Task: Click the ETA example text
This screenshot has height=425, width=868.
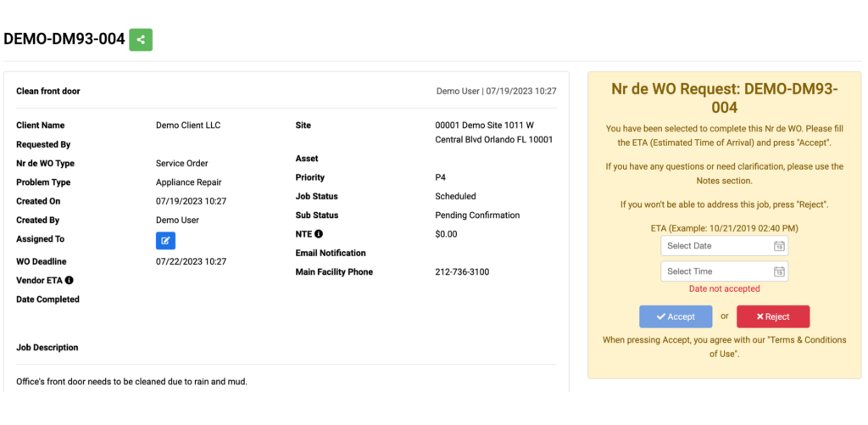Action: click(x=724, y=227)
